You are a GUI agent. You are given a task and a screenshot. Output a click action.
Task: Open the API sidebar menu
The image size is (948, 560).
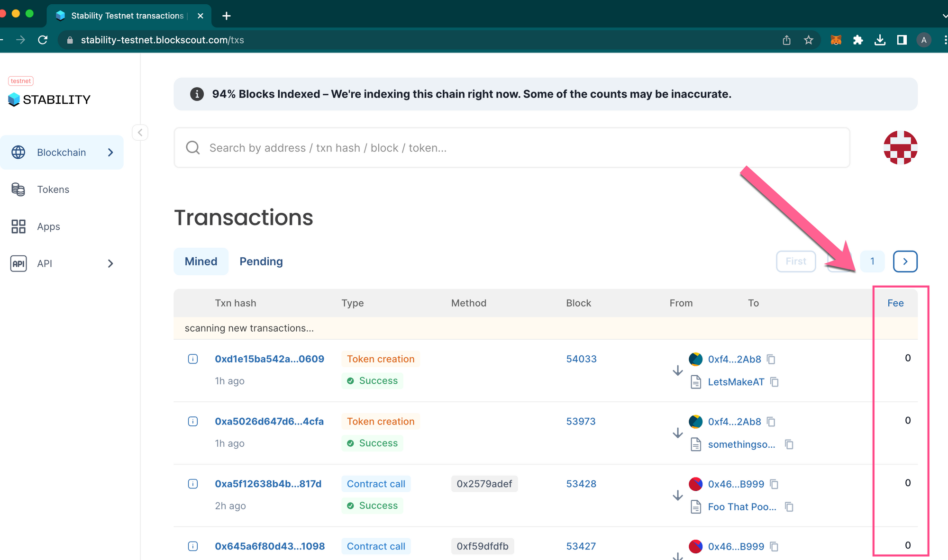click(x=45, y=263)
